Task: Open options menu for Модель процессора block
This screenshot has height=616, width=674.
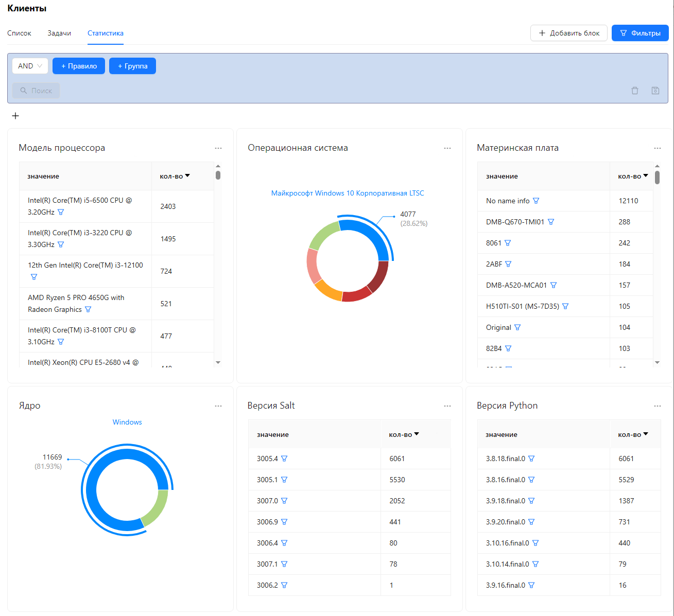Action: [x=218, y=148]
